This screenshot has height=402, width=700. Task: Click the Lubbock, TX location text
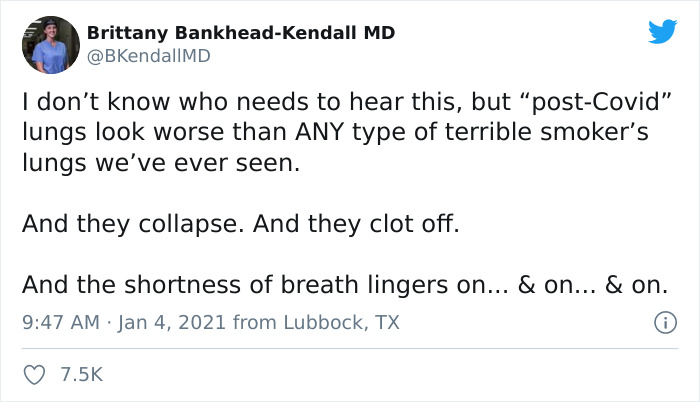[x=338, y=324]
